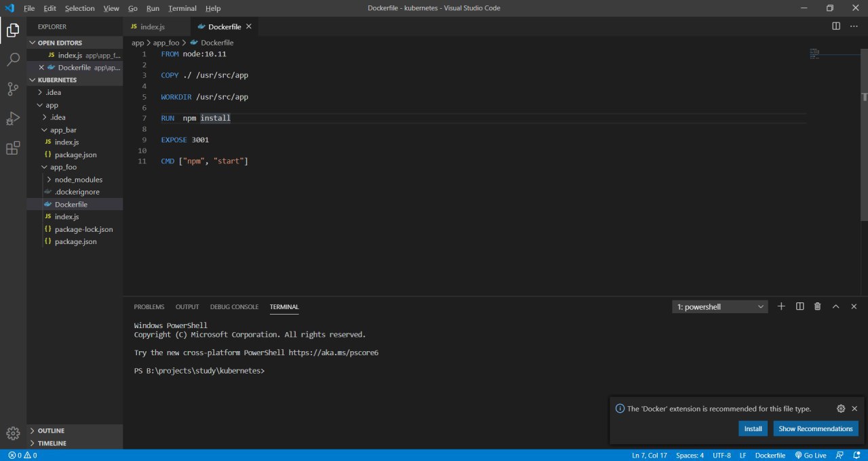
Task: Expand the node_modules folder
Action: [x=75, y=180]
